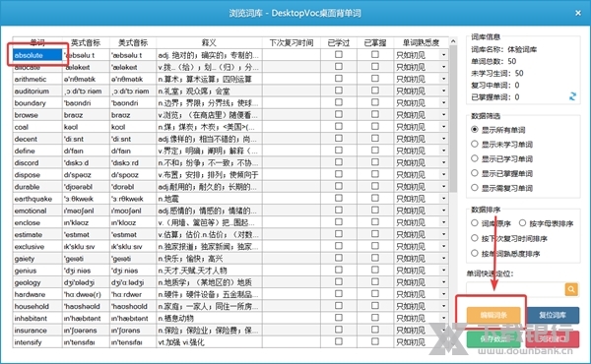Select the 显示已学习单词 radio option
Screen dimensions: 591x364
[475, 158]
